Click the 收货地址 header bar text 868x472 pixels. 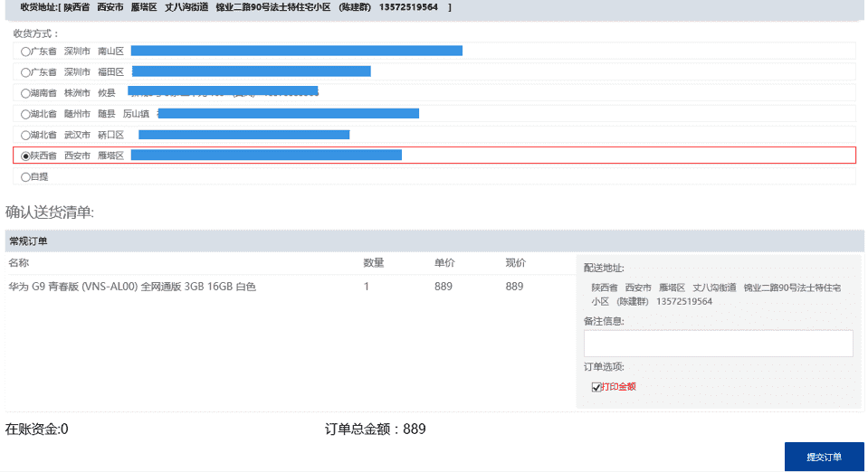click(x=236, y=7)
